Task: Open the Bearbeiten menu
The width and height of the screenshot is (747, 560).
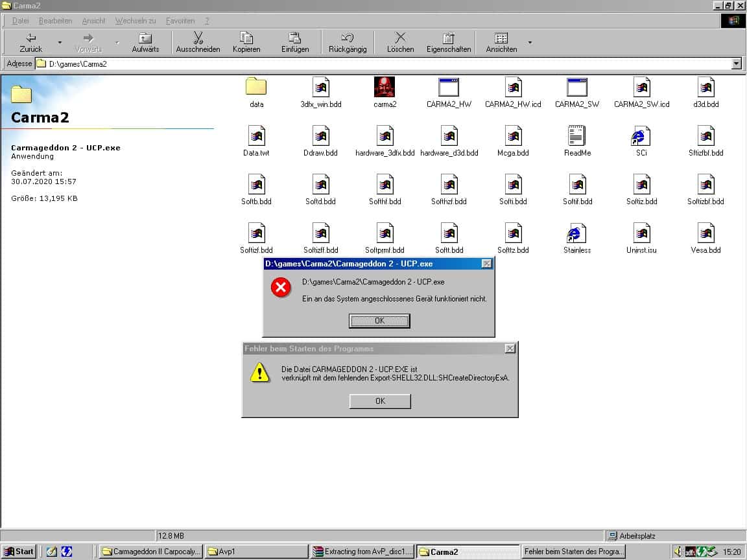Action: pyautogui.click(x=55, y=21)
